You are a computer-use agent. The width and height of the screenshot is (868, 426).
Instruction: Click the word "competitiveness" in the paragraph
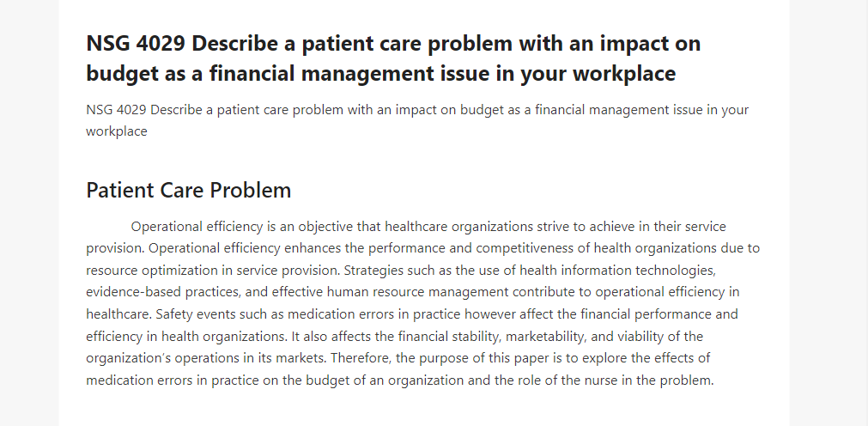[525, 248]
